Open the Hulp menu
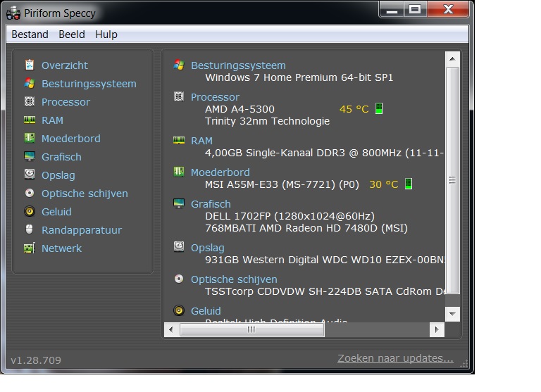Screen dimensions: 541x392 point(106,34)
